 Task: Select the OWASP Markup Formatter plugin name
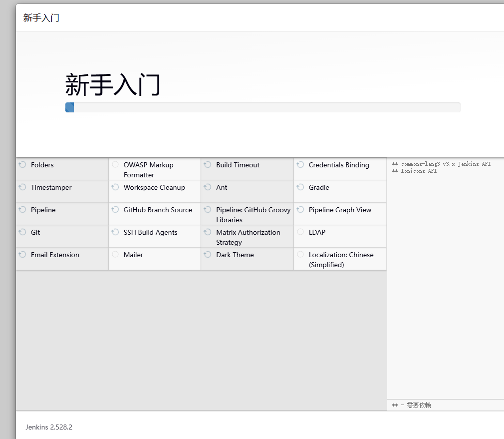tap(149, 170)
